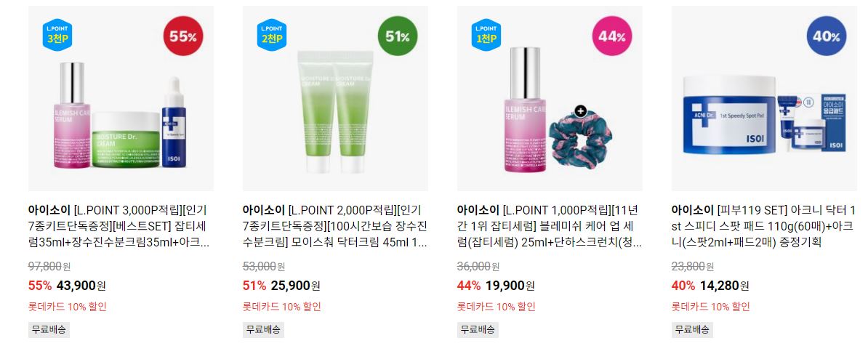Click the 무료배송 tag under the 19,900원 item
This screenshot has height=354, width=868.
tap(478, 330)
